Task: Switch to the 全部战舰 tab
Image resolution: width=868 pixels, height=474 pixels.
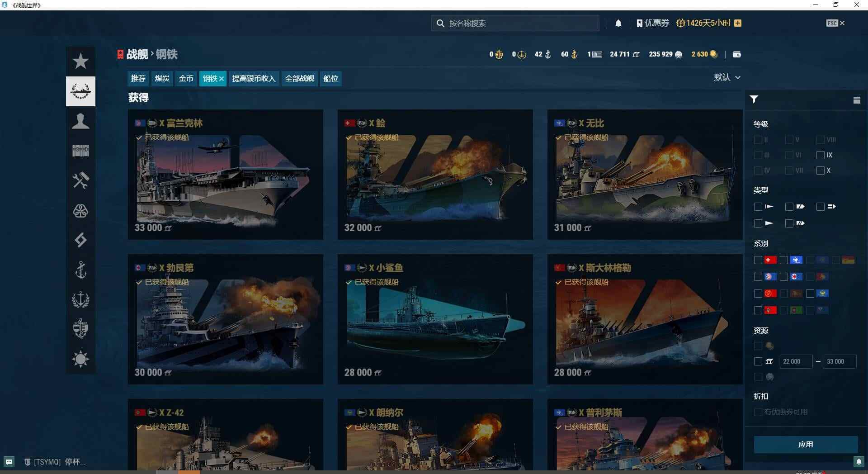Action: point(299,78)
